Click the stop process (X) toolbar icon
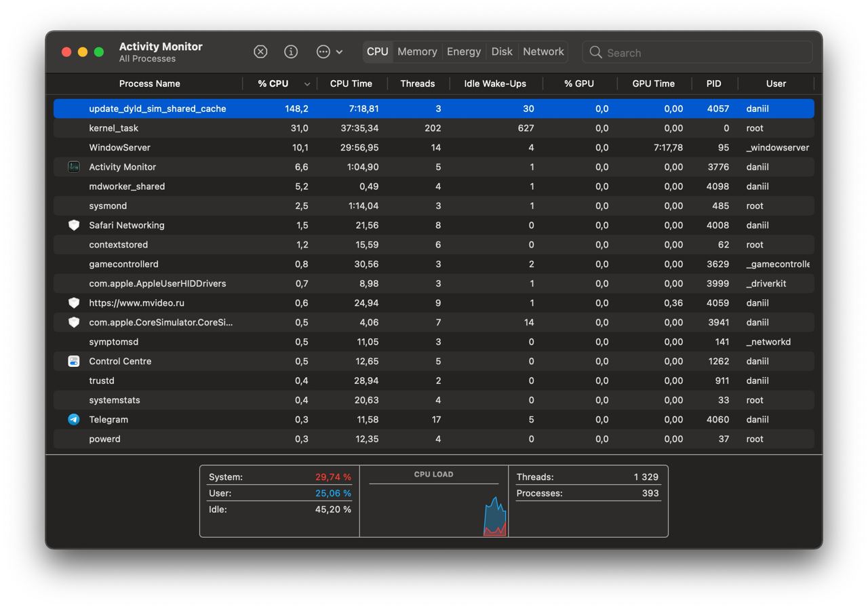 coord(260,52)
